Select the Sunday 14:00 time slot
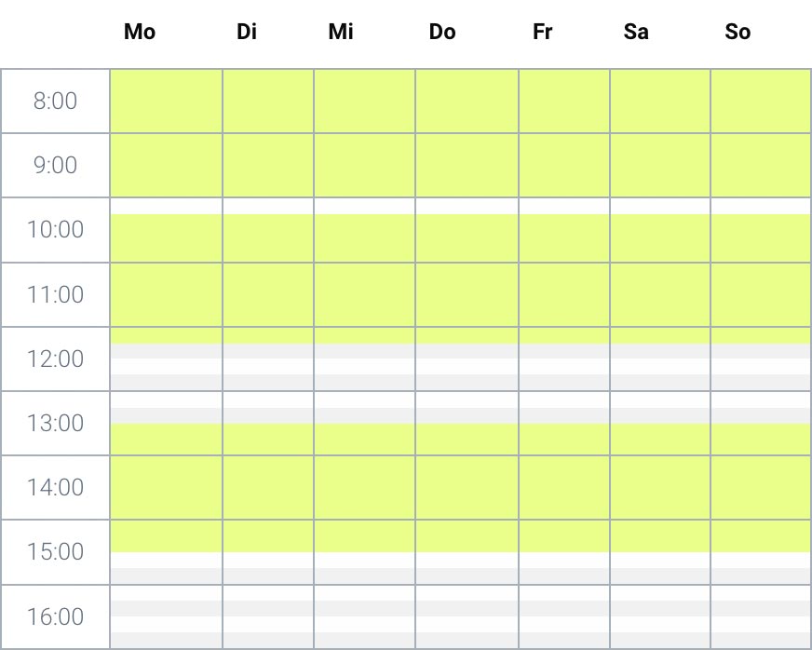This screenshot has width=812, height=650. point(760,487)
